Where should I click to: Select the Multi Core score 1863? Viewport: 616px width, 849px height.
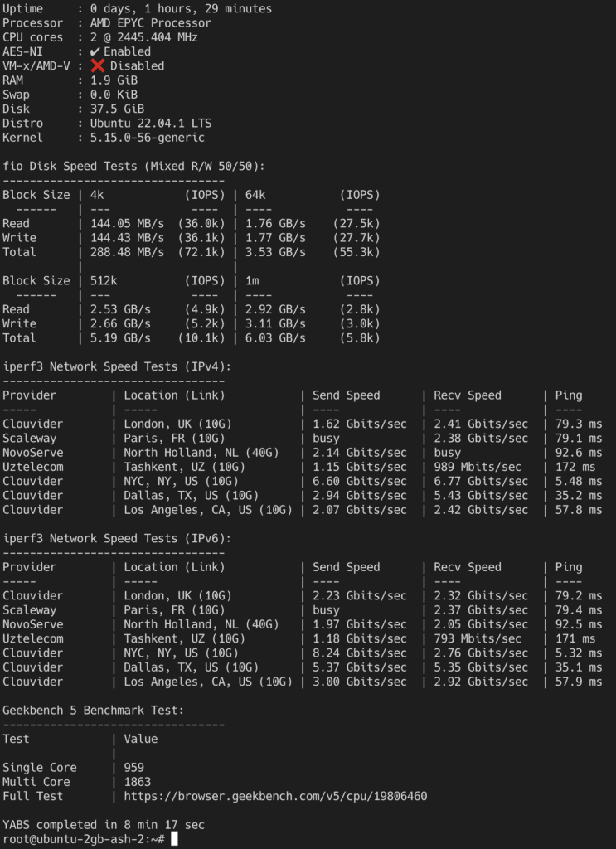pyautogui.click(x=138, y=782)
